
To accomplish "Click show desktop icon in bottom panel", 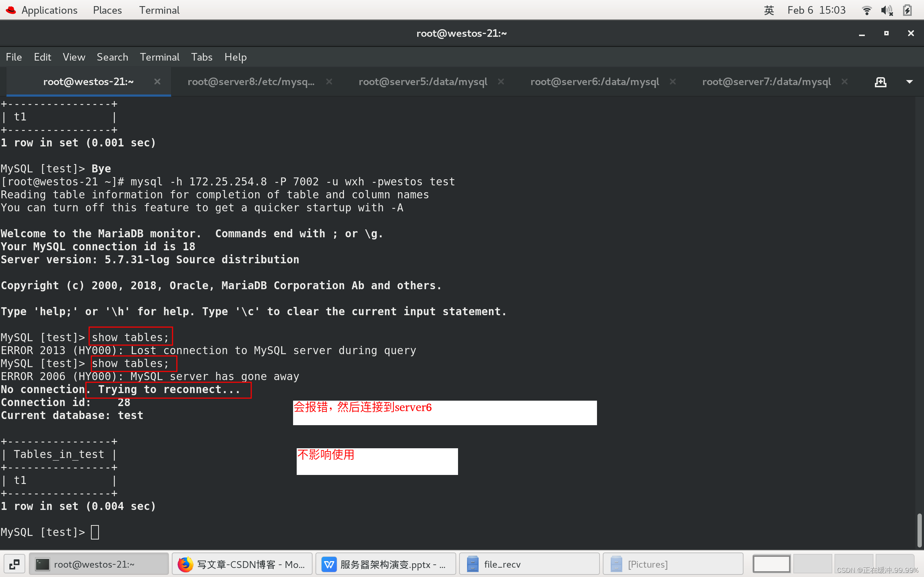I will click(14, 564).
